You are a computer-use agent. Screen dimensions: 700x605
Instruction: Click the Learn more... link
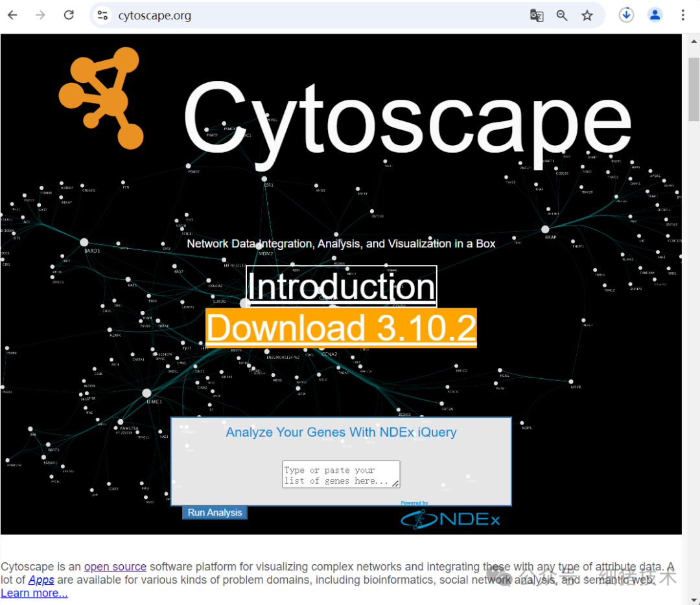pos(34,593)
